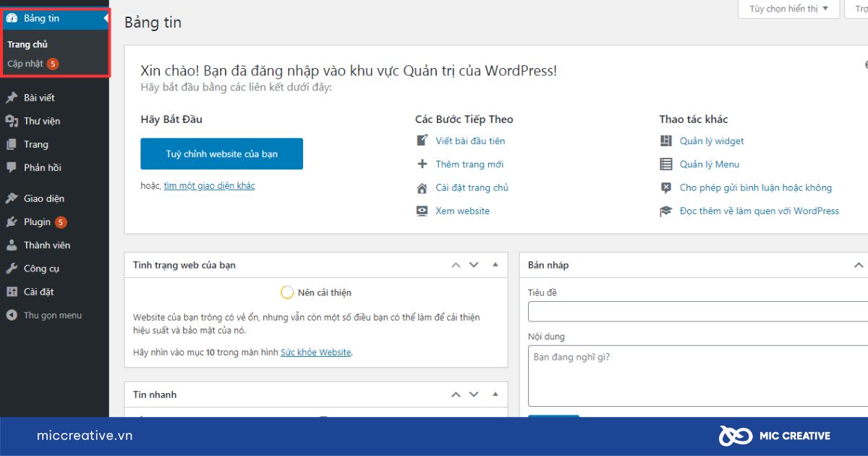The image size is (868, 456).
Task: Click the screen icon beside Xem website
Action: 422,211
